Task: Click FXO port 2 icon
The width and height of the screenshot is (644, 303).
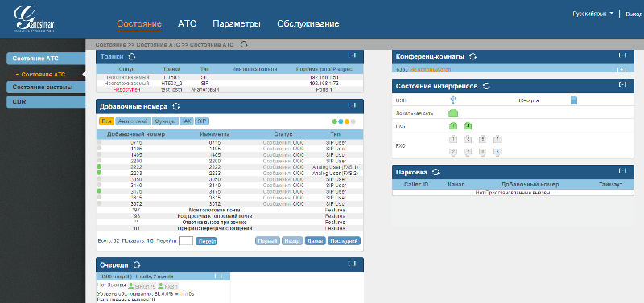Action: coord(452,152)
